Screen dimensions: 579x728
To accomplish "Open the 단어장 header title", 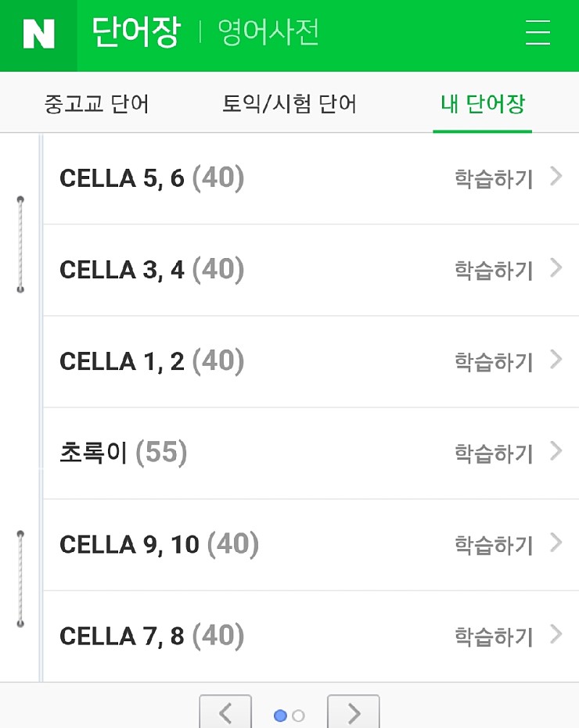I will [x=135, y=31].
